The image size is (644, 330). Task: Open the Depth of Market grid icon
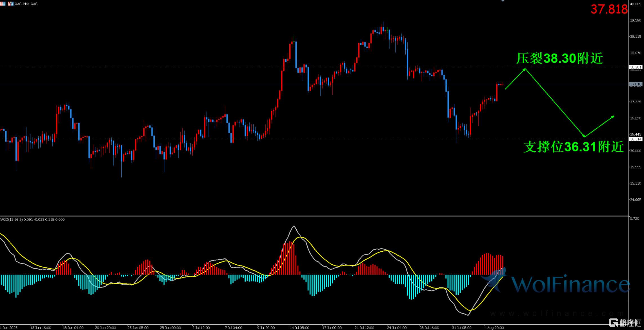3,4
